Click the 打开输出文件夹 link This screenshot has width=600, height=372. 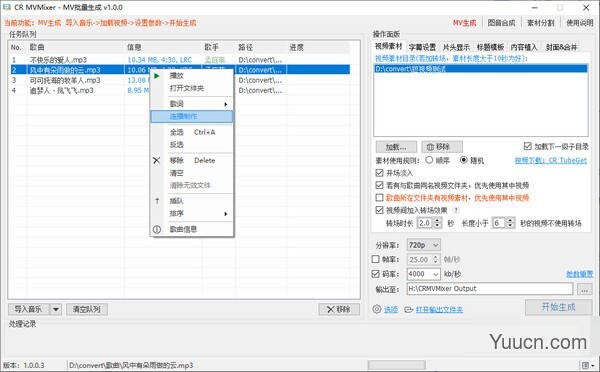[439, 309]
